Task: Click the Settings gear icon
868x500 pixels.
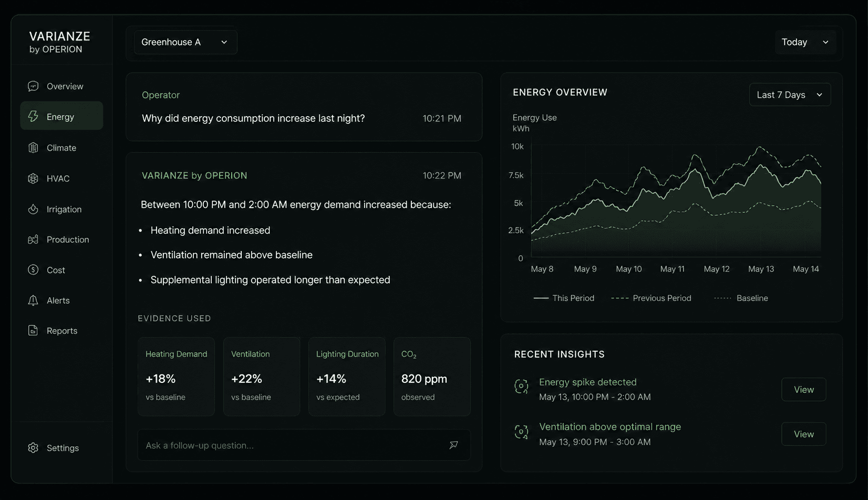Action: [x=33, y=448]
